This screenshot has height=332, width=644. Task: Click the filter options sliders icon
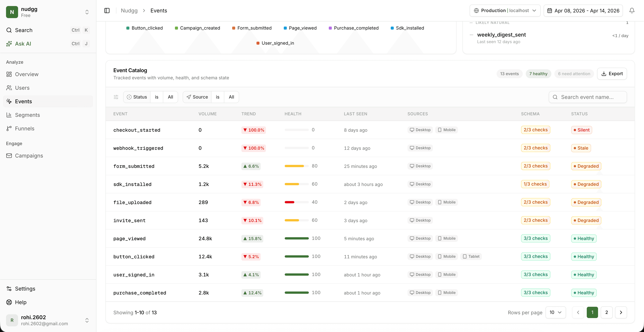(x=116, y=97)
